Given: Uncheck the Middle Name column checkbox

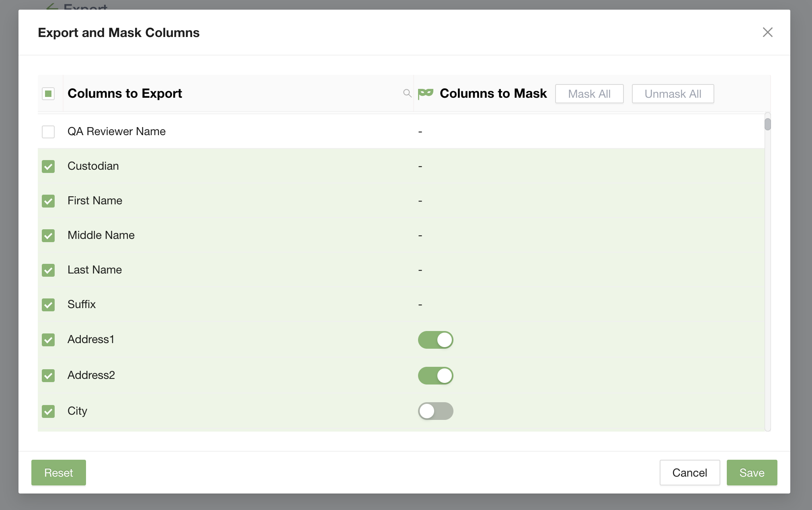Looking at the screenshot, I should (x=48, y=235).
